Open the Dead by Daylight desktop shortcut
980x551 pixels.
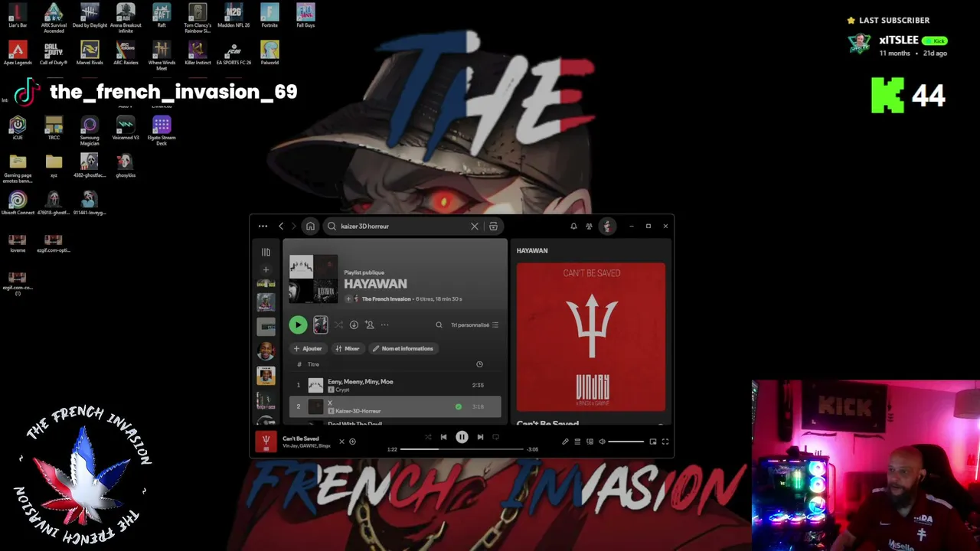pyautogui.click(x=90, y=15)
